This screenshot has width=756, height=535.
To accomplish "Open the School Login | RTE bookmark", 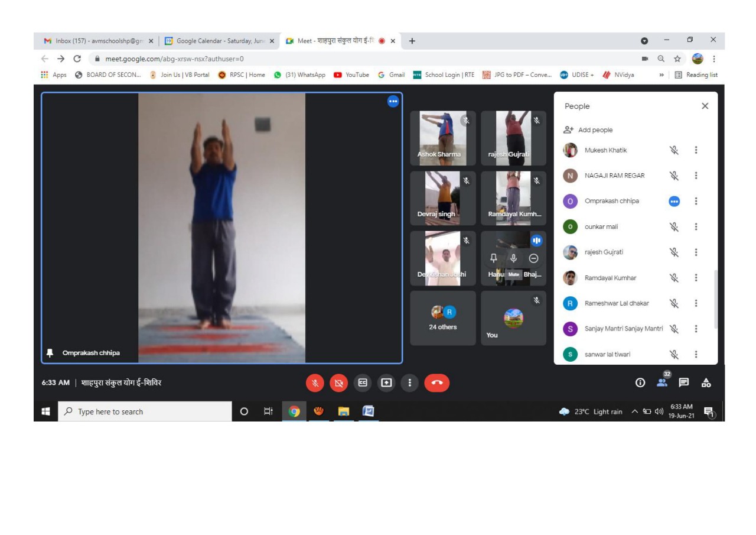I will (x=444, y=75).
